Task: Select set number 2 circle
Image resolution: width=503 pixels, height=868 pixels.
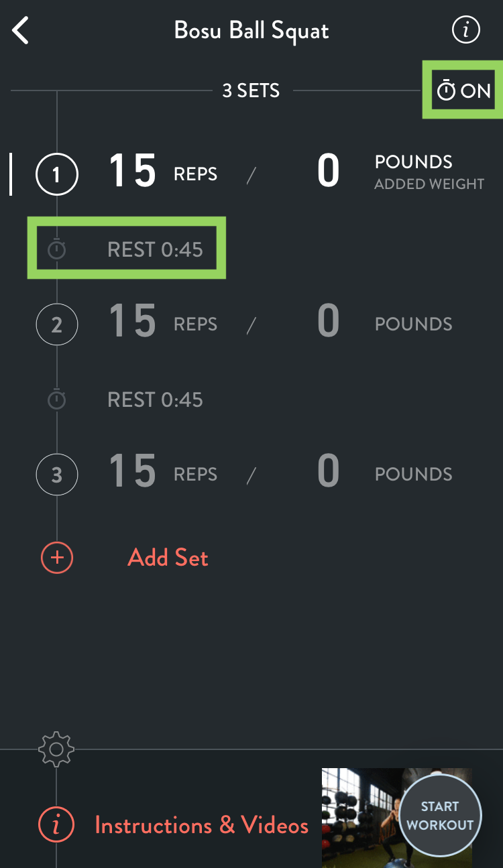Action: pyautogui.click(x=57, y=324)
